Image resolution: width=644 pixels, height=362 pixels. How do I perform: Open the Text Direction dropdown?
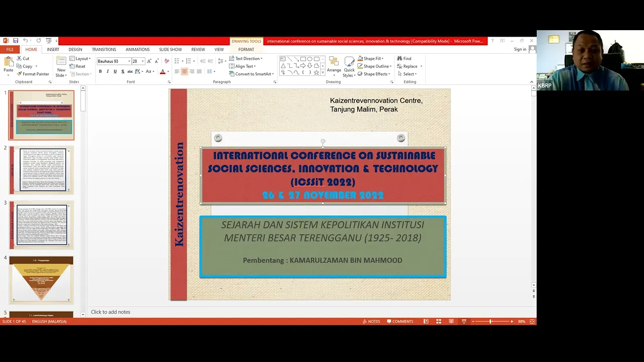(x=246, y=59)
